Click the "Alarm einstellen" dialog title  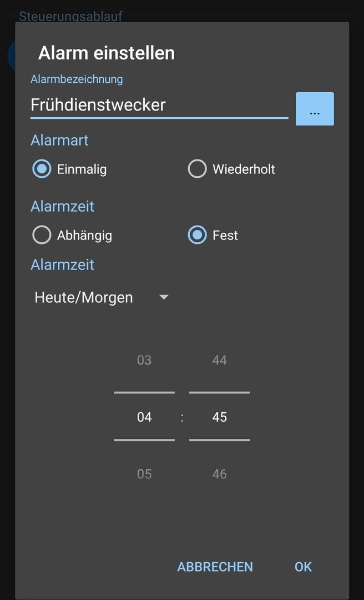(107, 53)
